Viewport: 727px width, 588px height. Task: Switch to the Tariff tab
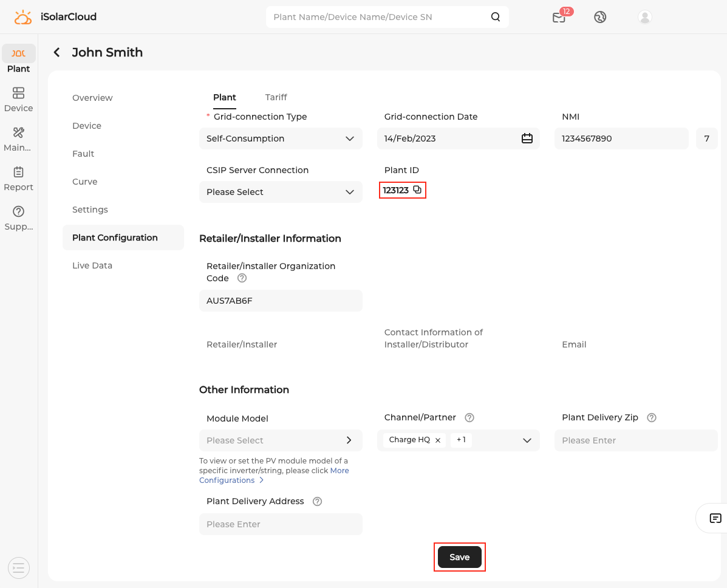point(276,97)
